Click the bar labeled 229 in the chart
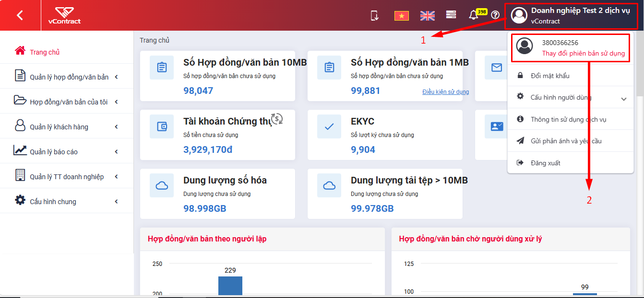 pos(230,286)
